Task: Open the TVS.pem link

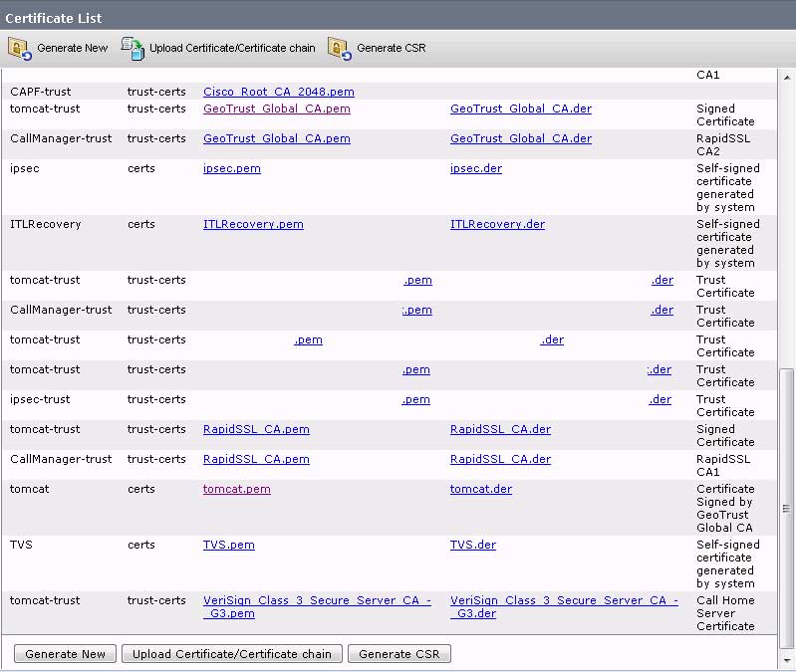Action: [229, 545]
